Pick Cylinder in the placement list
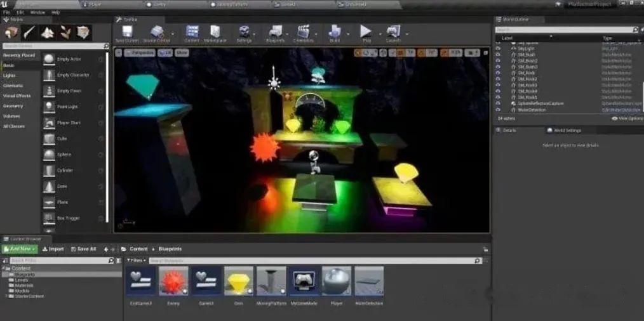 click(73, 171)
